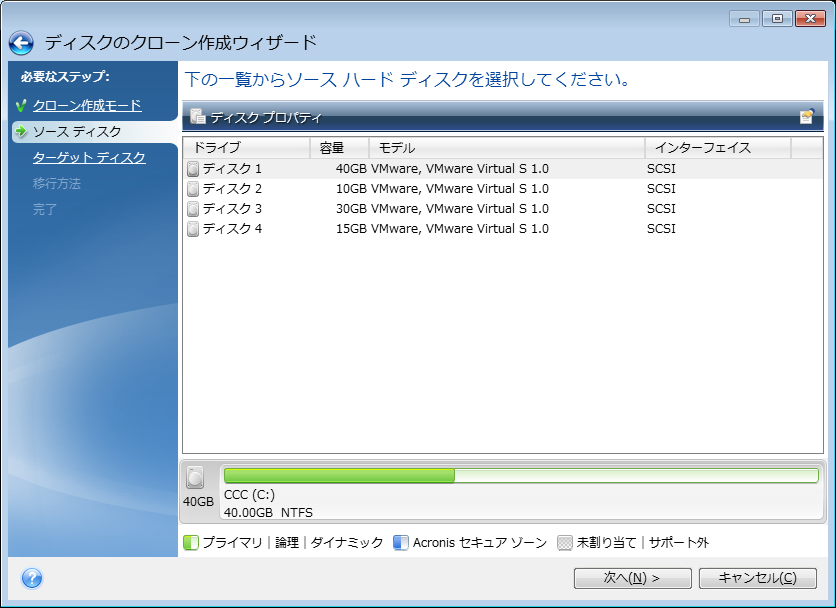Viewport: 836px width, 608px height.
Task: Click the blue Acronis セキュア ゾーン legend swatch
Action: pyautogui.click(x=400, y=542)
